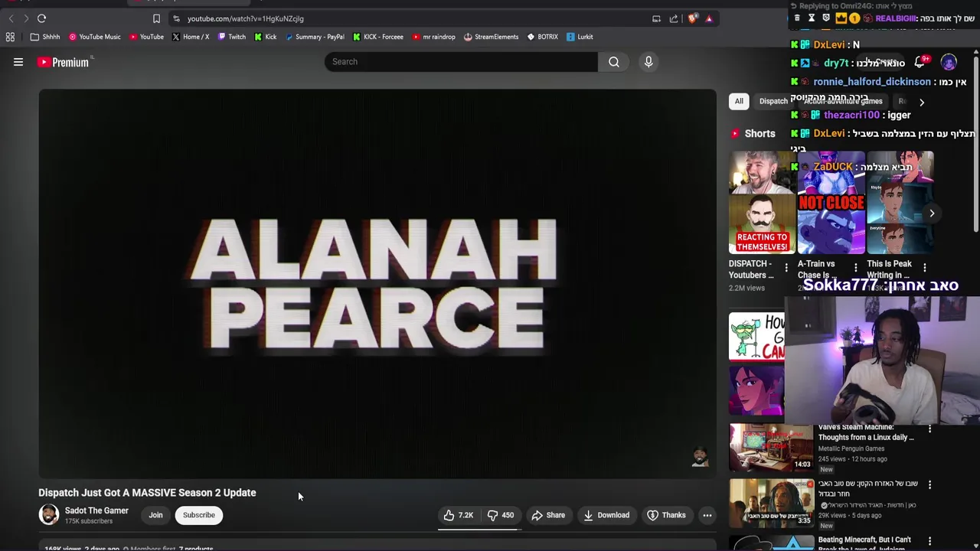Go to YouTube Premium home logo
The width and height of the screenshot is (980, 551).
(64, 62)
